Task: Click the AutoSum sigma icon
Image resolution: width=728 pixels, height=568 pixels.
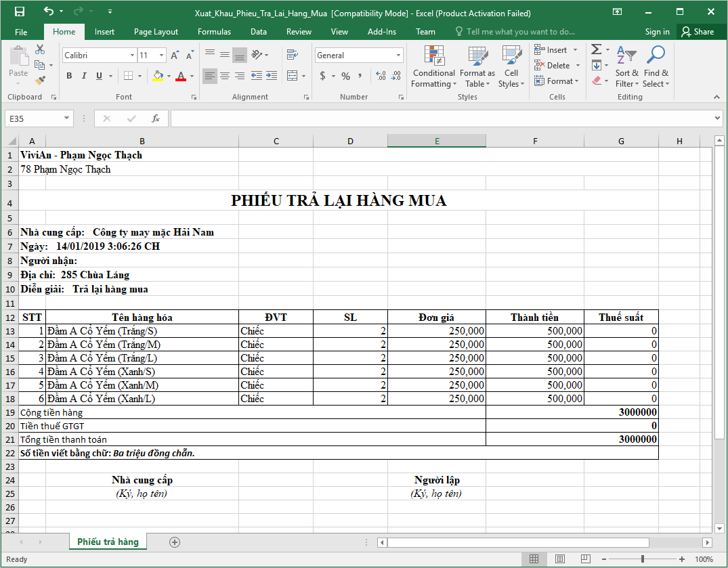Action: click(x=596, y=49)
